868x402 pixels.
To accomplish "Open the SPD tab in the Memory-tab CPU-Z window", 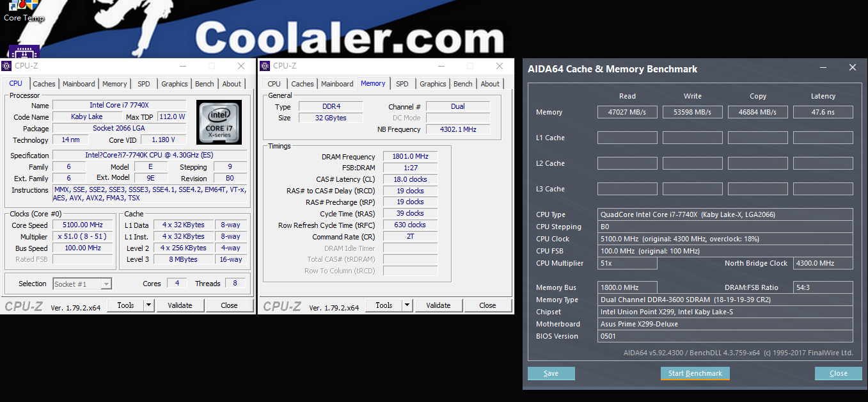I will [x=402, y=84].
